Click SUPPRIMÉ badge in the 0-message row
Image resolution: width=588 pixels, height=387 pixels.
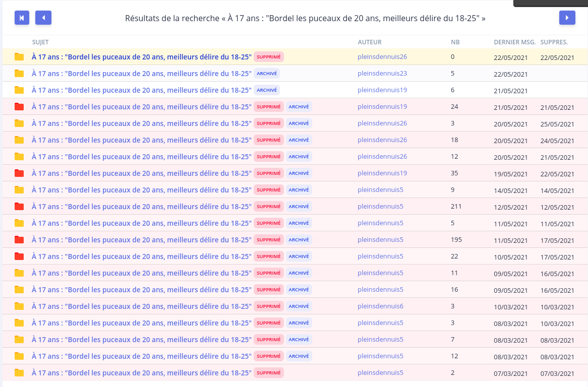click(268, 57)
